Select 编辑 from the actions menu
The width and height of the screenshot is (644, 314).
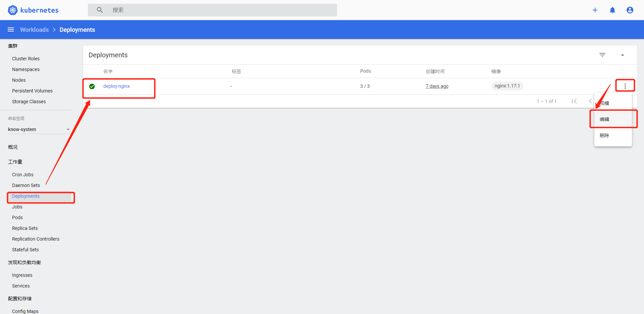point(604,119)
